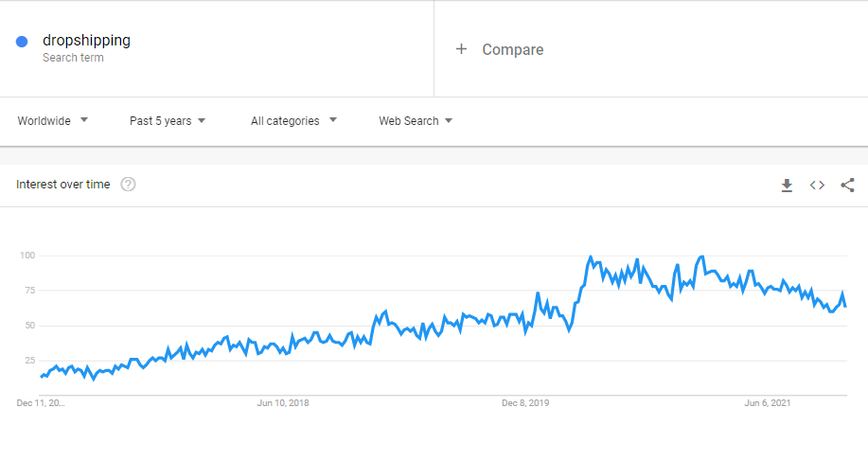Viewport: 868px width, 461px height.
Task: Open the Past 5 years time range
Action: point(168,121)
